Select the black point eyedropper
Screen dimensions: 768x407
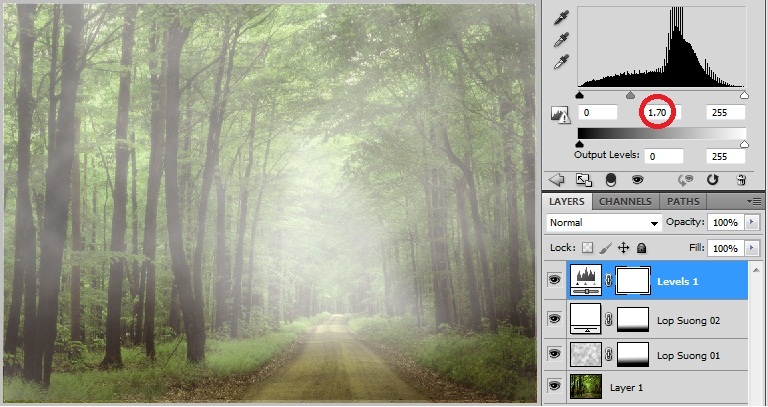(561, 18)
